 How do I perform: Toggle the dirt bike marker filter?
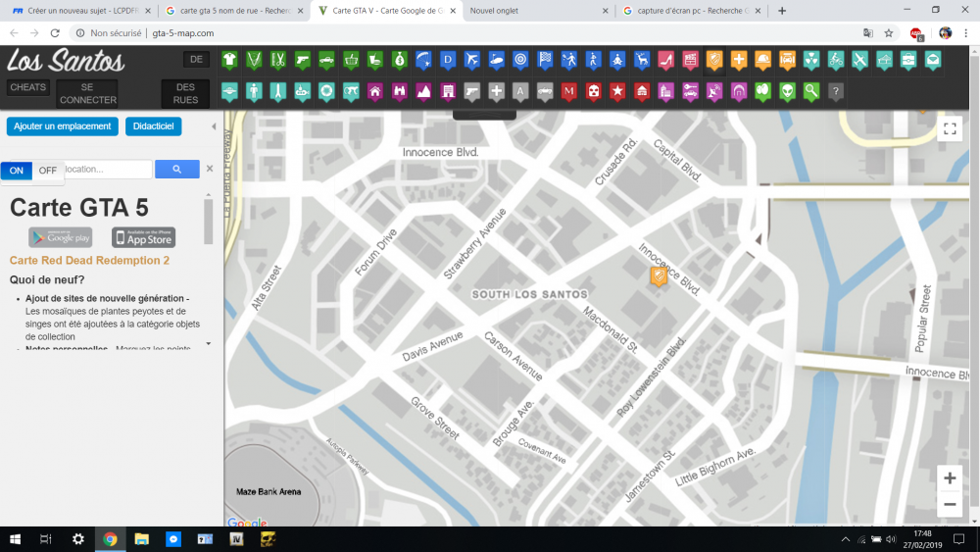[836, 61]
